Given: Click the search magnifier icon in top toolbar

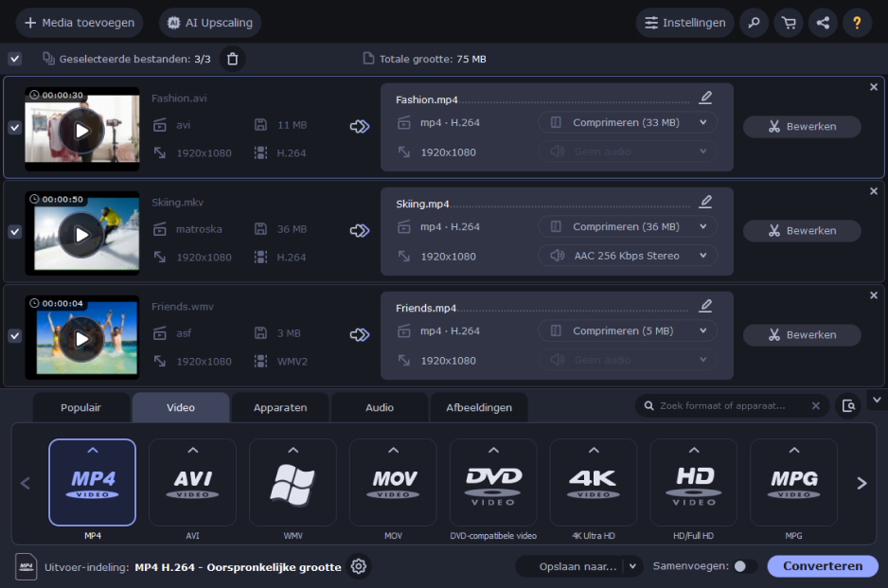Looking at the screenshot, I should [754, 23].
